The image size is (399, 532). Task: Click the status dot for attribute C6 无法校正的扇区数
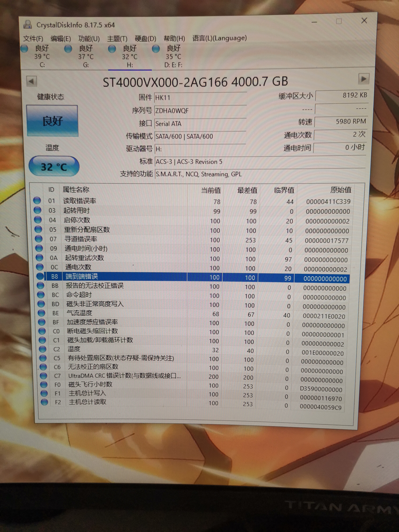pos(43,367)
